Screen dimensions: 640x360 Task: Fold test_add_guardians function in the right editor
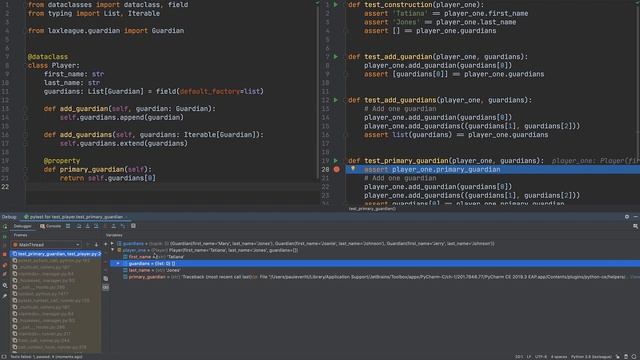(345, 100)
